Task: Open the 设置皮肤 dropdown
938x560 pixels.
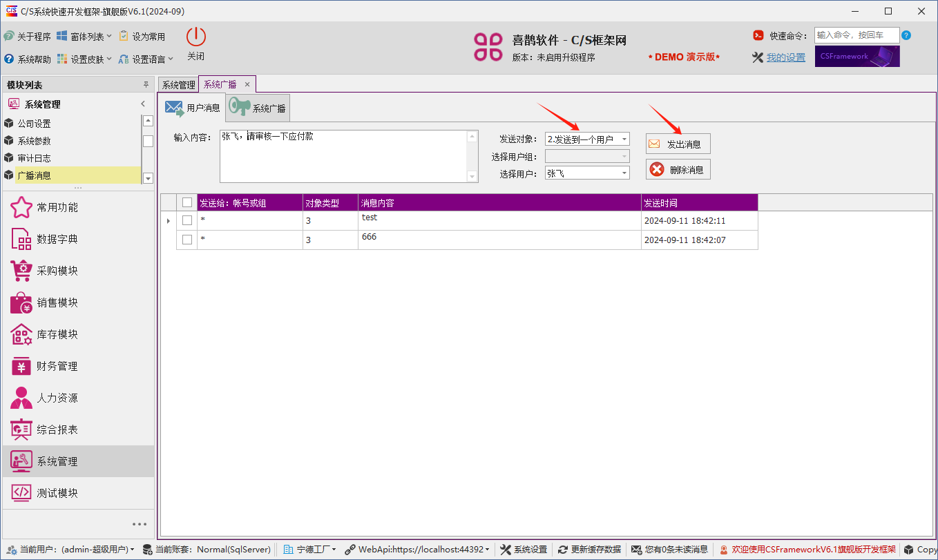Action: click(x=84, y=59)
